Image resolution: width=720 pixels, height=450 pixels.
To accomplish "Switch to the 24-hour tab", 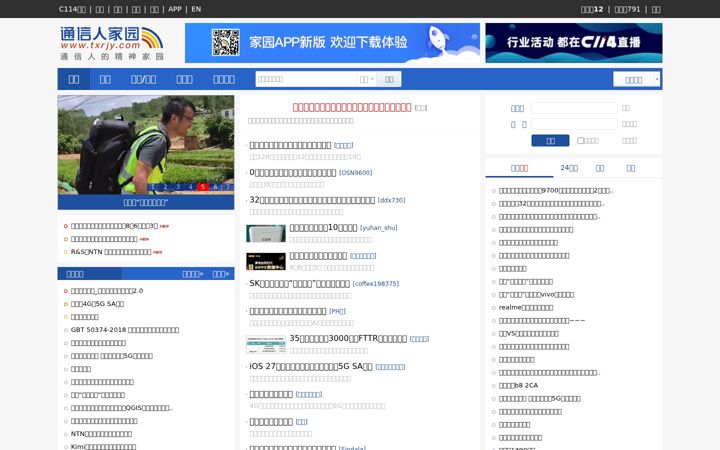I will (569, 168).
